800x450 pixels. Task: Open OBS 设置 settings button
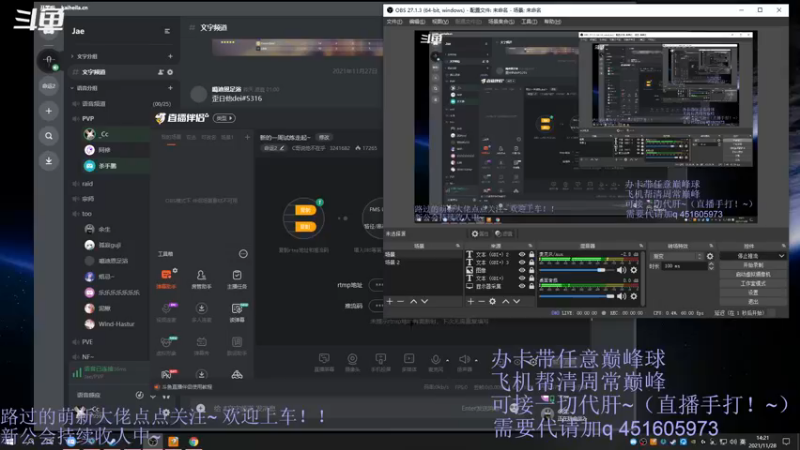(x=753, y=292)
